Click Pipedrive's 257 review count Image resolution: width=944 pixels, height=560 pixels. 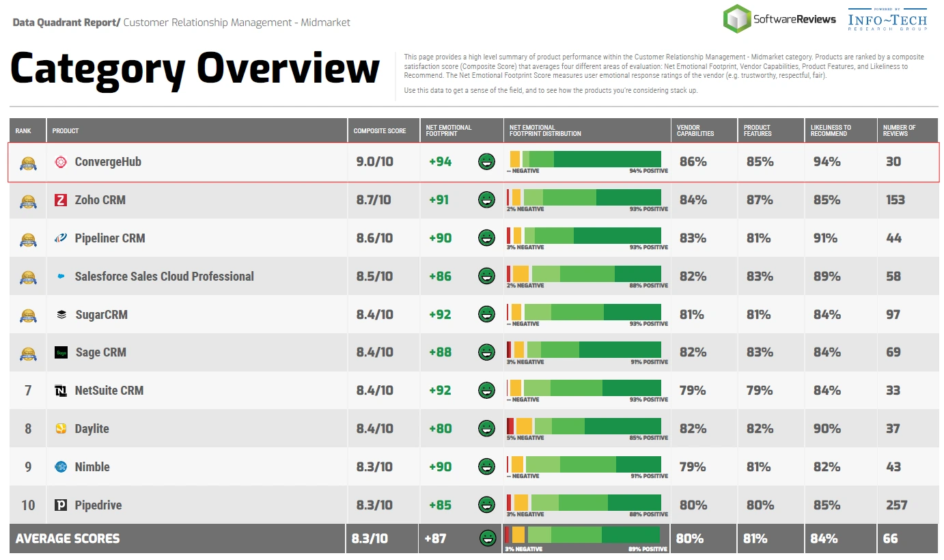896,505
